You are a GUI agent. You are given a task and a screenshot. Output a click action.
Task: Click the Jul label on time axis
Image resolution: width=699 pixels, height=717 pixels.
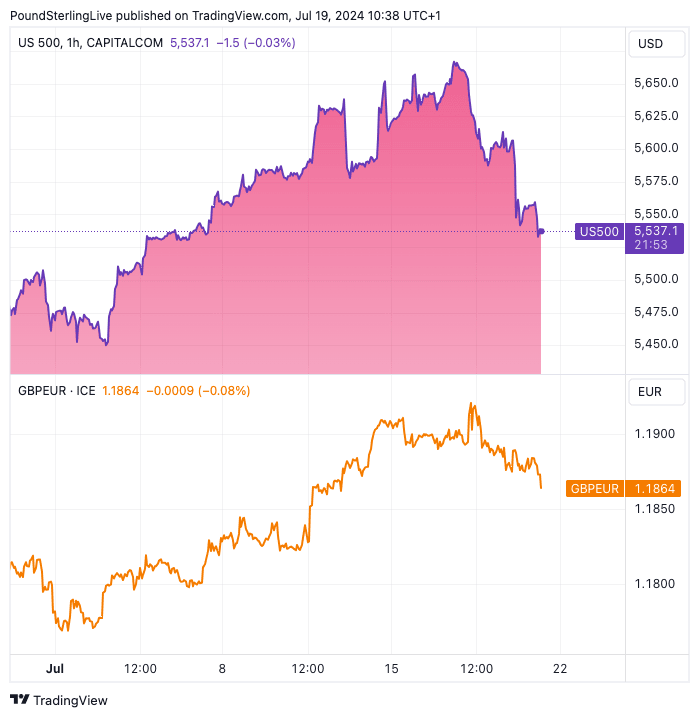point(55,668)
